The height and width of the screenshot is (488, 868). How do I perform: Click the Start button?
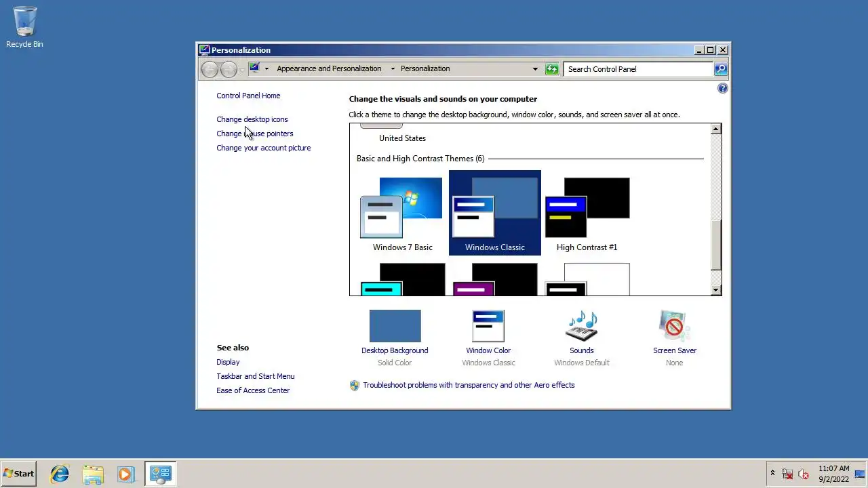(18, 474)
